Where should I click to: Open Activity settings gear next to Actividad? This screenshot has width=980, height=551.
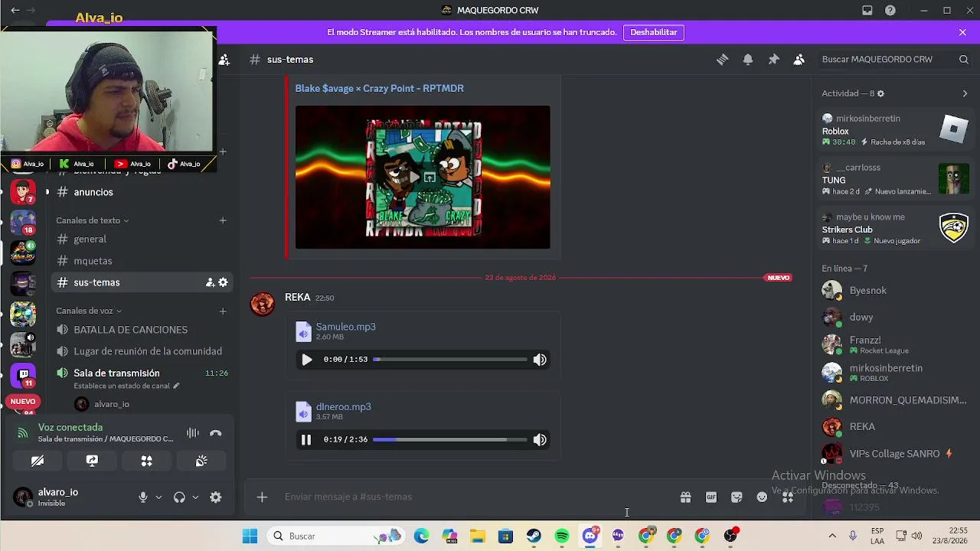(880, 93)
